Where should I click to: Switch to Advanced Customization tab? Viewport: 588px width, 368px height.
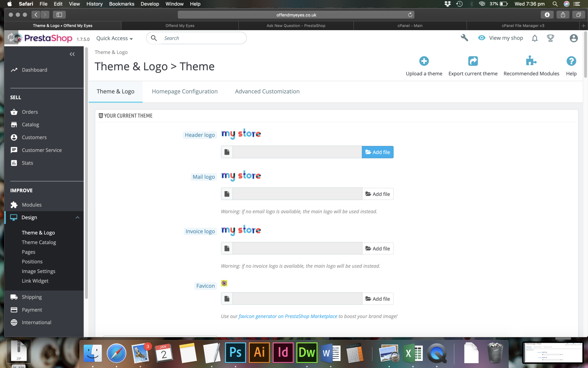(x=267, y=91)
